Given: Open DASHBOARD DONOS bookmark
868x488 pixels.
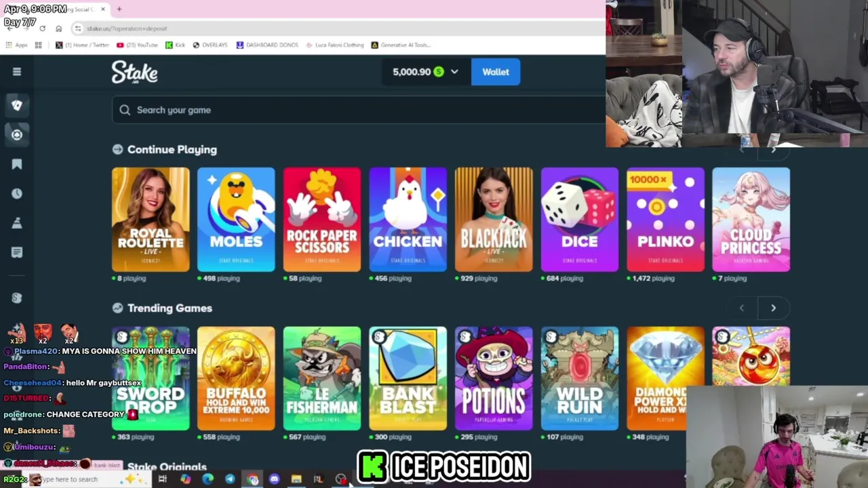Looking at the screenshot, I should [267, 45].
